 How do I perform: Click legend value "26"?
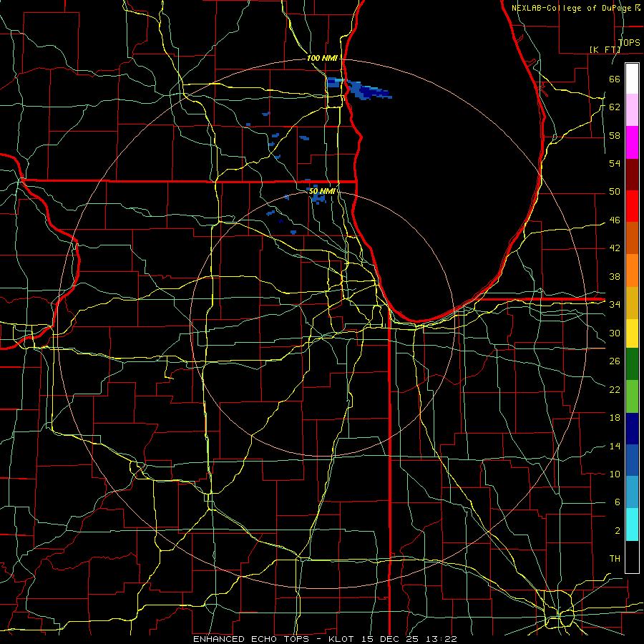615,361
